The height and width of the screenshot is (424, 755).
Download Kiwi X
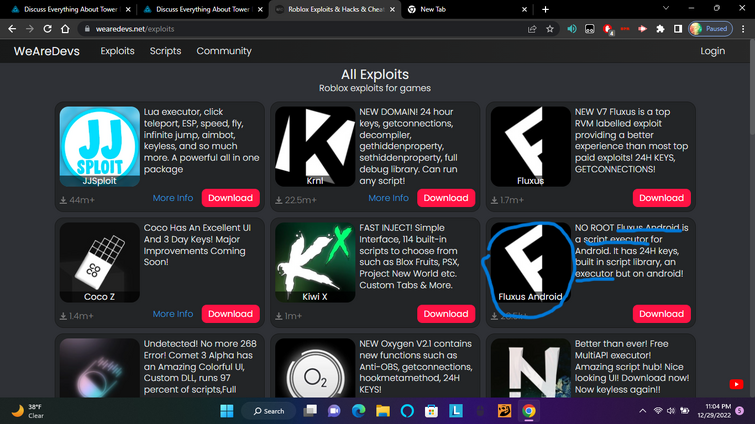point(446,314)
